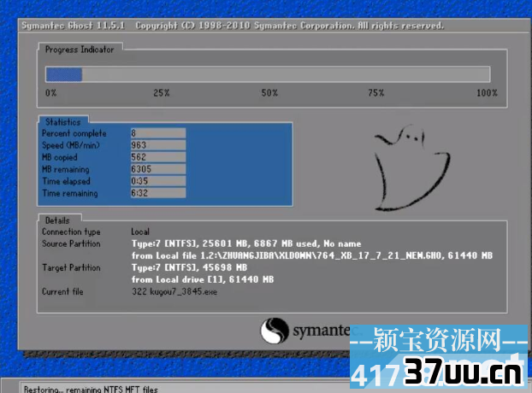Screen dimensions: 532x393
Task: Click target line 'Type:7 [NTFS], 45698 MB'
Action: coord(189,267)
